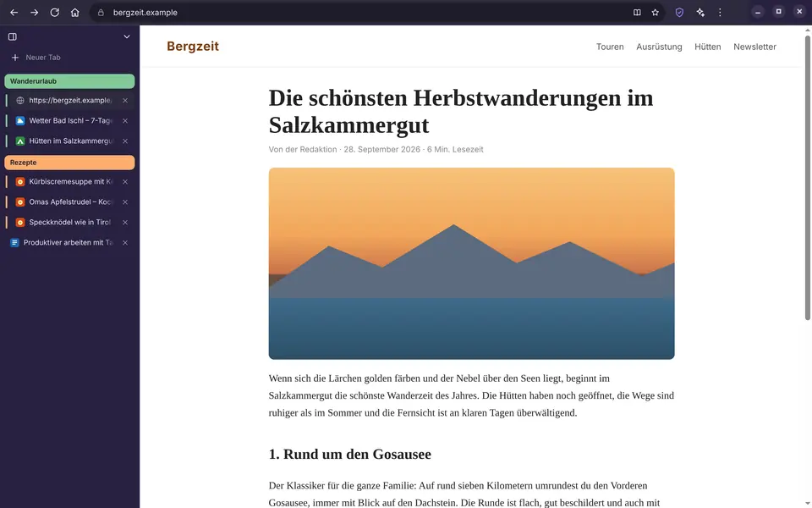The height and width of the screenshot is (508, 812).
Task: Click the article headline about Herbstwanderungen
Action: point(461,112)
